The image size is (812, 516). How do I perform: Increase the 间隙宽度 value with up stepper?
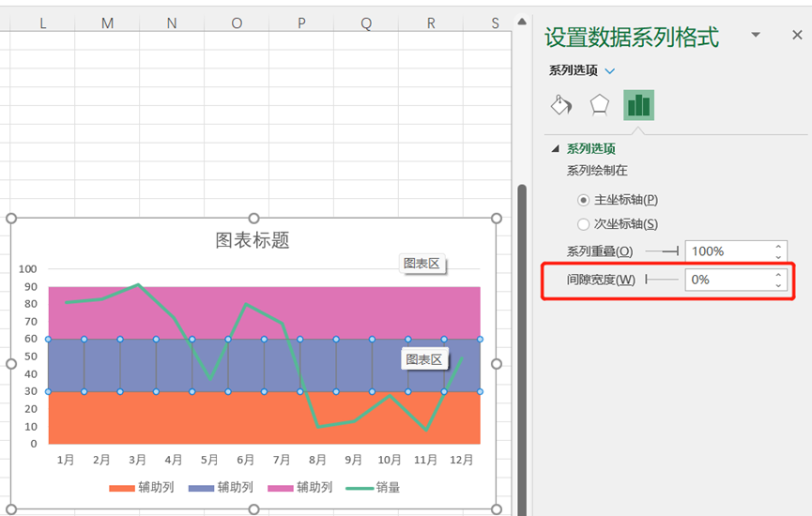pyautogui.click(x=778, y=275)
